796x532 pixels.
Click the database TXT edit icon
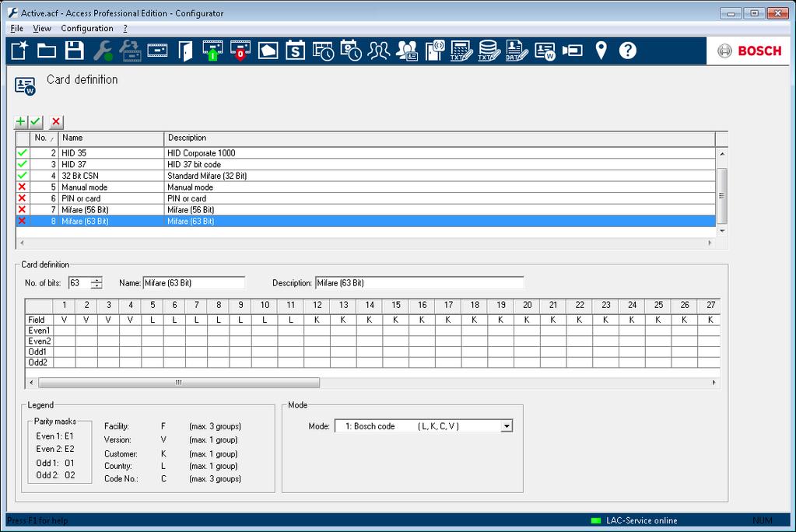(x=489, y=51)
